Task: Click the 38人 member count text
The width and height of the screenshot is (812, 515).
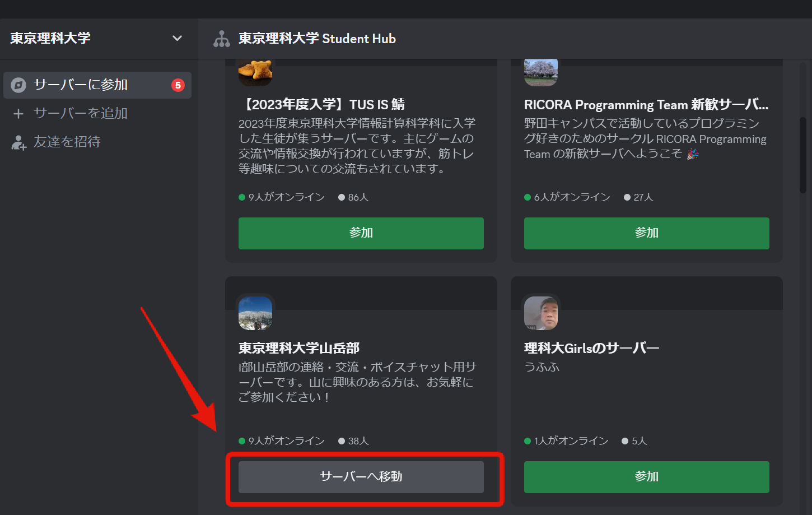Action: (x=358, y=441)
